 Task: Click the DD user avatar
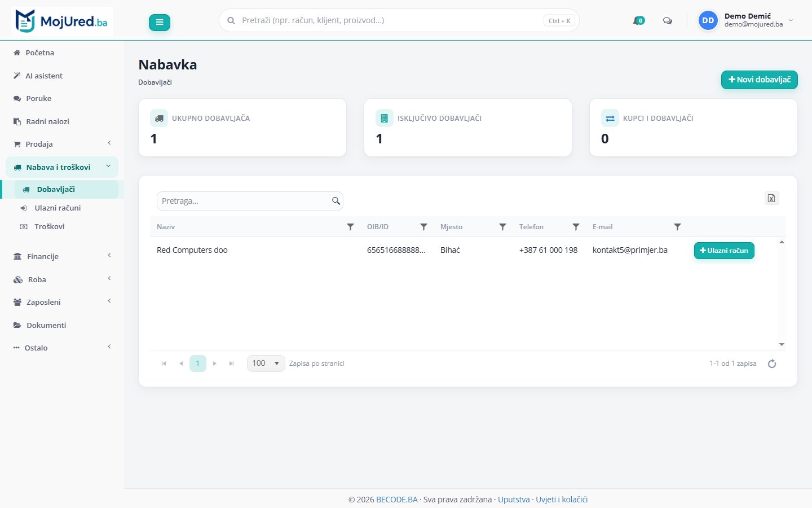coord(708,20)
